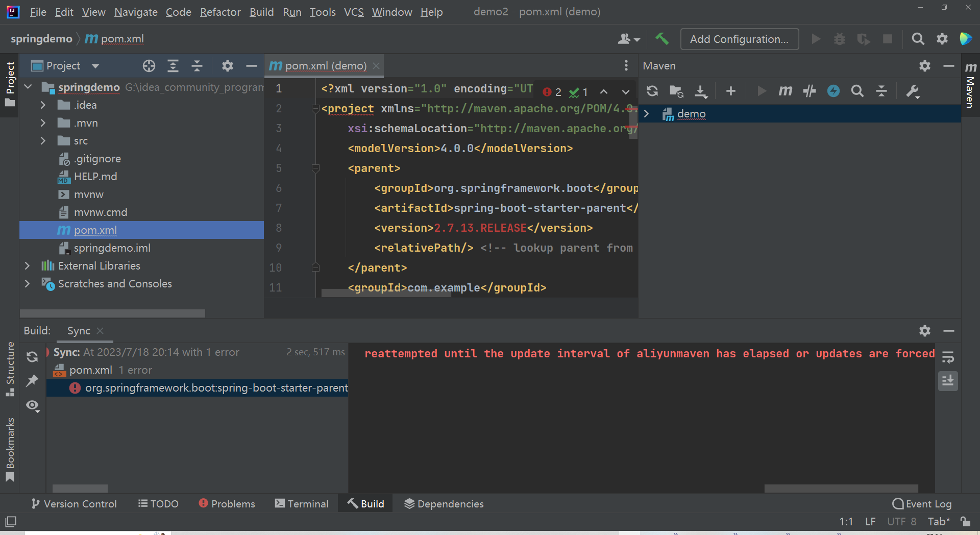
Task: Toggle scroll to end in Build output
Action: [948, 381]
